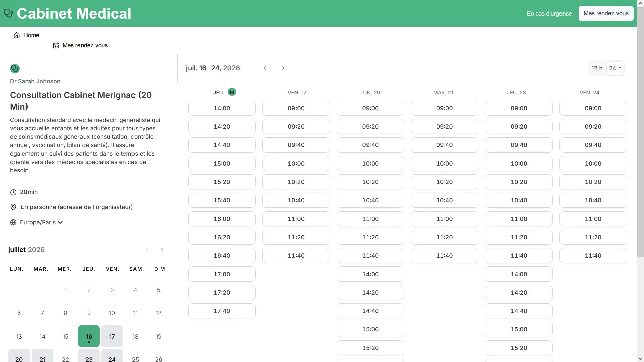The image size is (644, 362).
Task: Switch to 12 h time format
Action: tap(597, 68)
